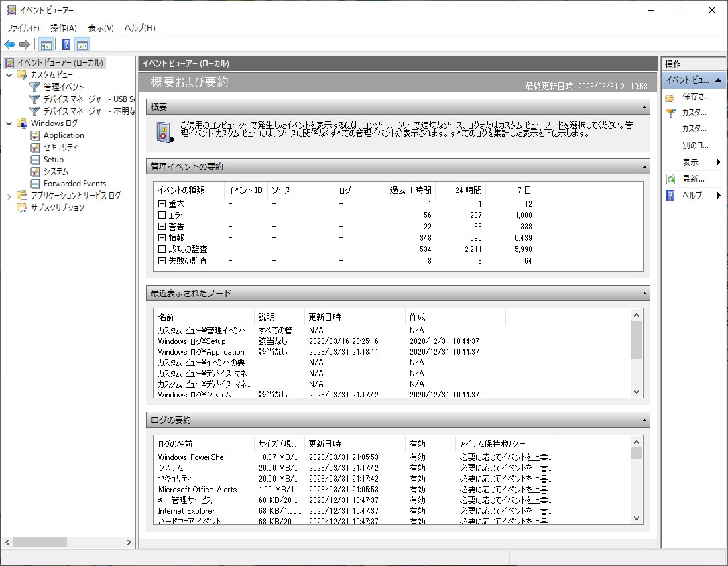Click the Back arrow toolbar icon
The image size is (728, 566).
point(9,44)
